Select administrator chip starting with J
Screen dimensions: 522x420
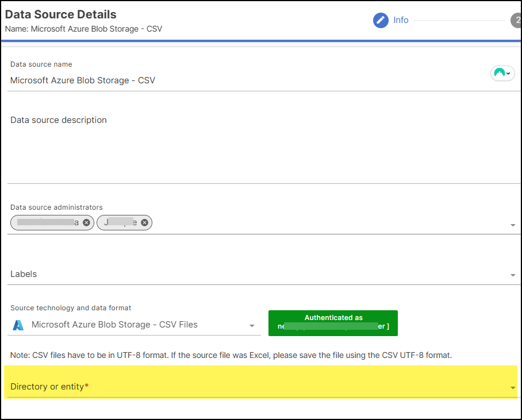(124, 223)
